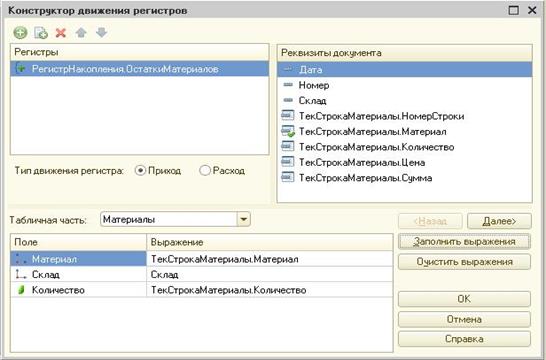Image resolution: width=546 pixels, height=360 pixels.
Task: Select the Расход movement type
Action: [205, 170]
